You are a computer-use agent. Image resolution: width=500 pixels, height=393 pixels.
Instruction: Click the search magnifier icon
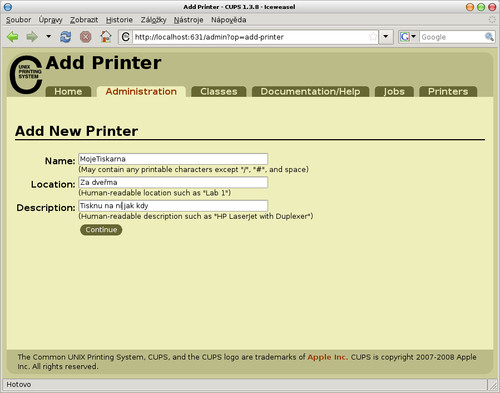[x=489, y=37]
